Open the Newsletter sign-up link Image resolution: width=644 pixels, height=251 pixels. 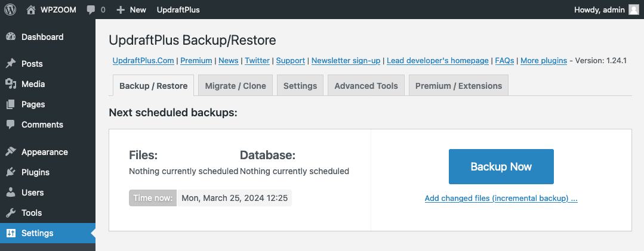click(x=346, y=61)
